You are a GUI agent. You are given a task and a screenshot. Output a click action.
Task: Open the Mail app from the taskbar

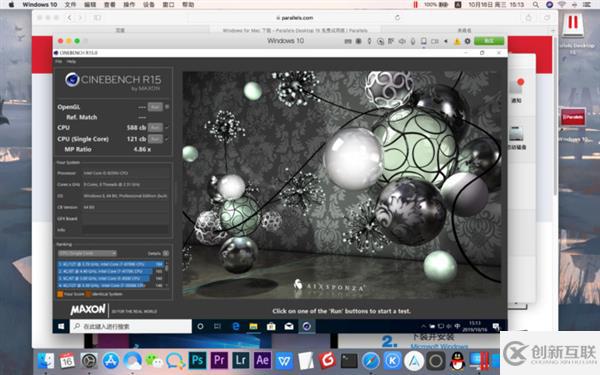pos(289,326)
